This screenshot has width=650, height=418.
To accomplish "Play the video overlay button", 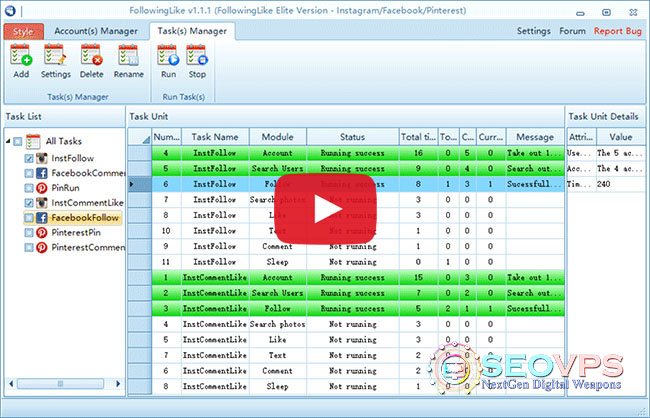I will click(325, 209).
